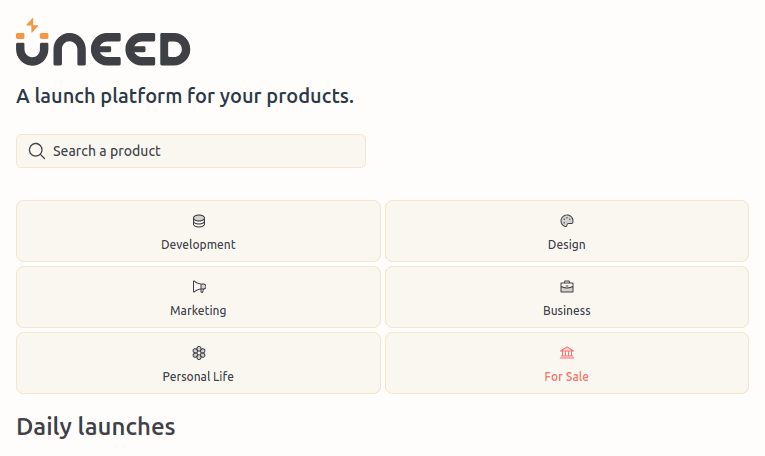Click the Personal Life flower icon

pos(198,353)
